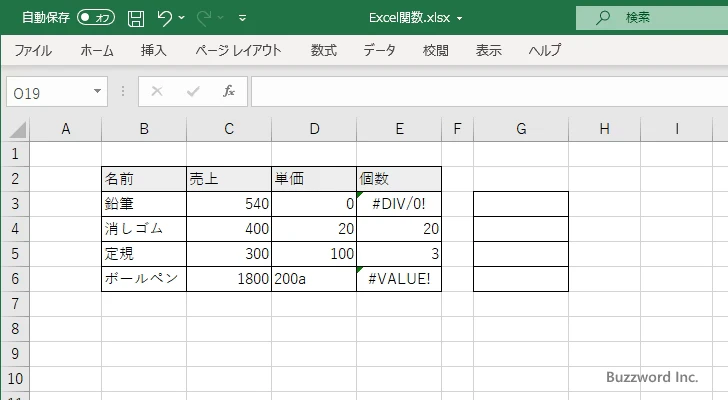Switch to the 表示 tab
728x400 pixels.
pyautogui.click(x=488, y=50)
